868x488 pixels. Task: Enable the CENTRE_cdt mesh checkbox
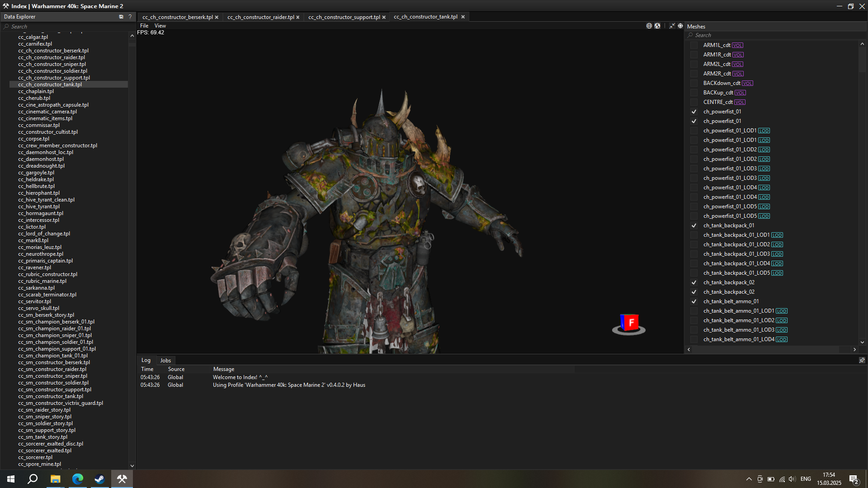pyautogui.click(x=694, y=102)
